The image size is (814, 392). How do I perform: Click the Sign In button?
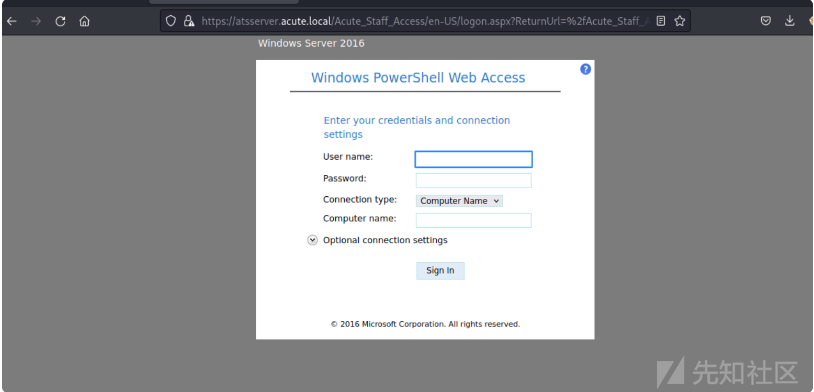(440, 271)
